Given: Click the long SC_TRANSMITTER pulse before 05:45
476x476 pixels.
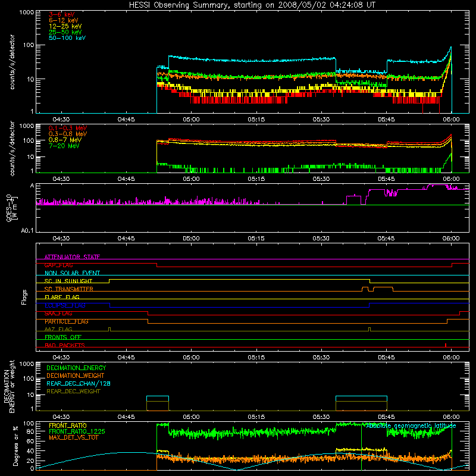Looking at the screenshot, I should tap(383, 289).
